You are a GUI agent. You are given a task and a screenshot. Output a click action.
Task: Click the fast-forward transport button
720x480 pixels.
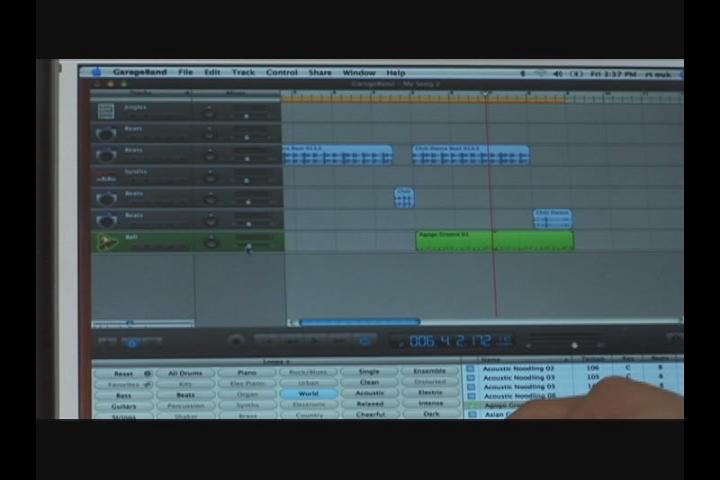(340, 341)
